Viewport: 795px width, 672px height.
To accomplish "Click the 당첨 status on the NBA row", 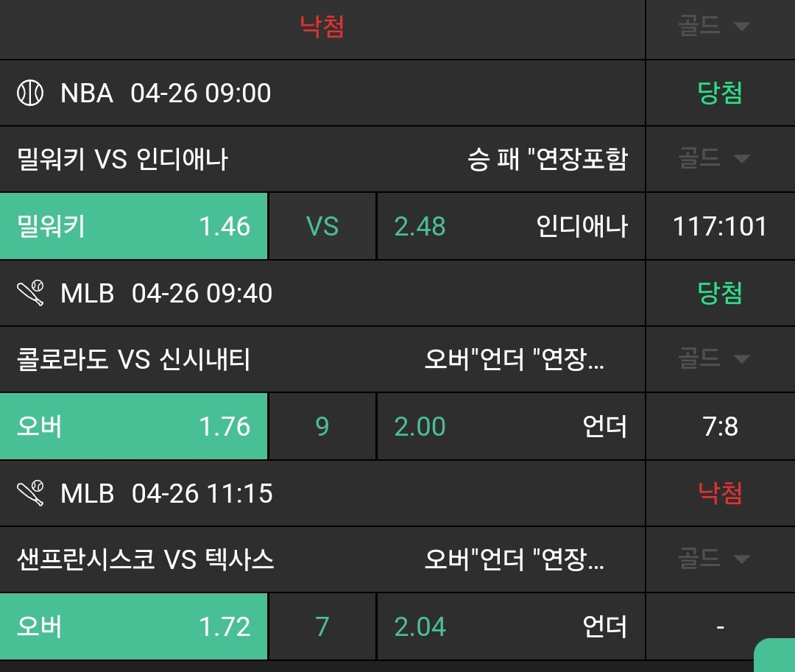I will pyautogui.click(x=720, y=93).
